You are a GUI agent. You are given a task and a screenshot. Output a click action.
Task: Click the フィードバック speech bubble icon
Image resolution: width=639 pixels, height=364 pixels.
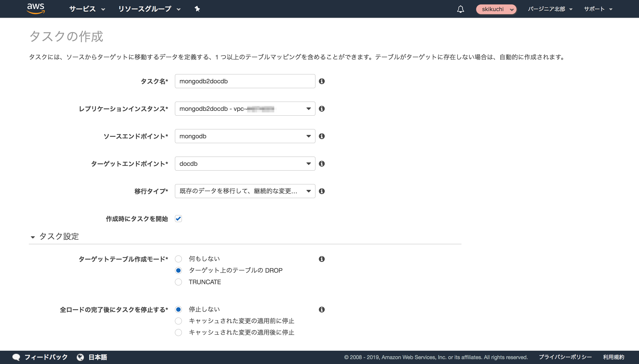click(x=16, y=357)
